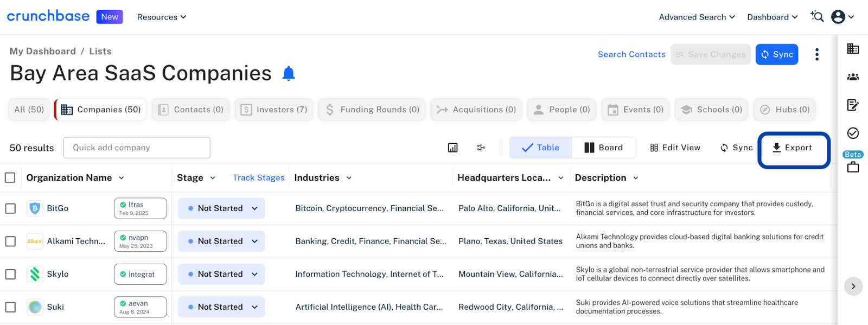
Task: Select the Events (0) tab
Action: click(x=636, y=110)
